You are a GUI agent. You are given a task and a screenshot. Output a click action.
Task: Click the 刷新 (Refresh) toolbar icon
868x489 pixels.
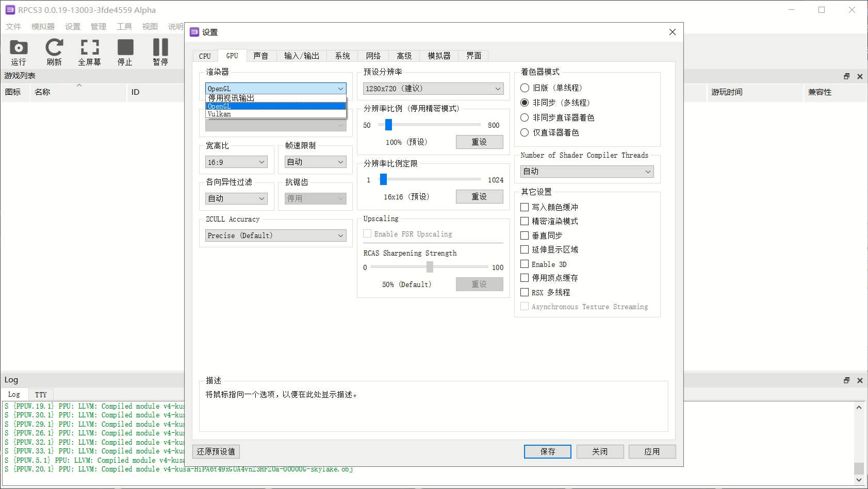pos(53,52)
